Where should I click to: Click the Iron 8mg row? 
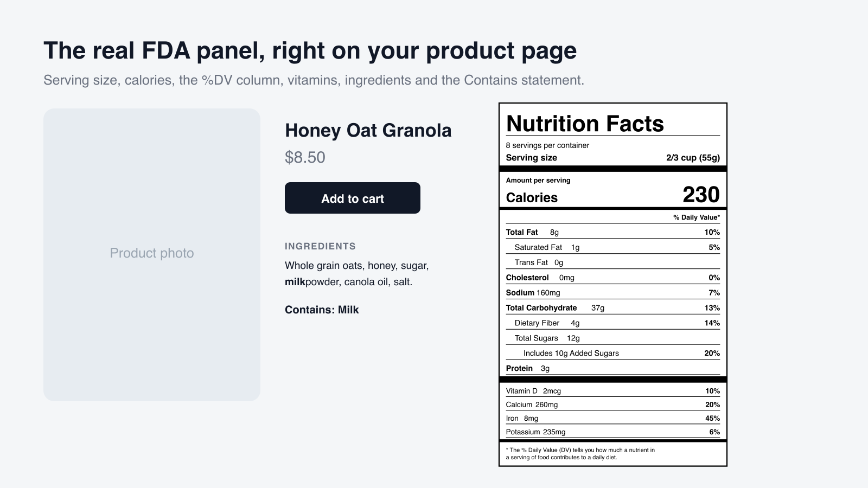(x=613, y=419)
